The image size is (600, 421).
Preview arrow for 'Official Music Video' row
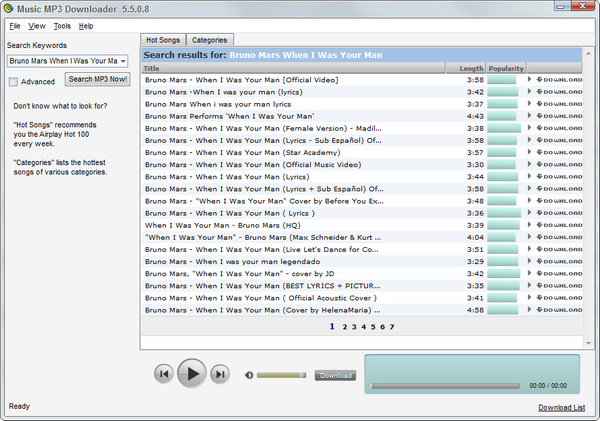(529, 164)
